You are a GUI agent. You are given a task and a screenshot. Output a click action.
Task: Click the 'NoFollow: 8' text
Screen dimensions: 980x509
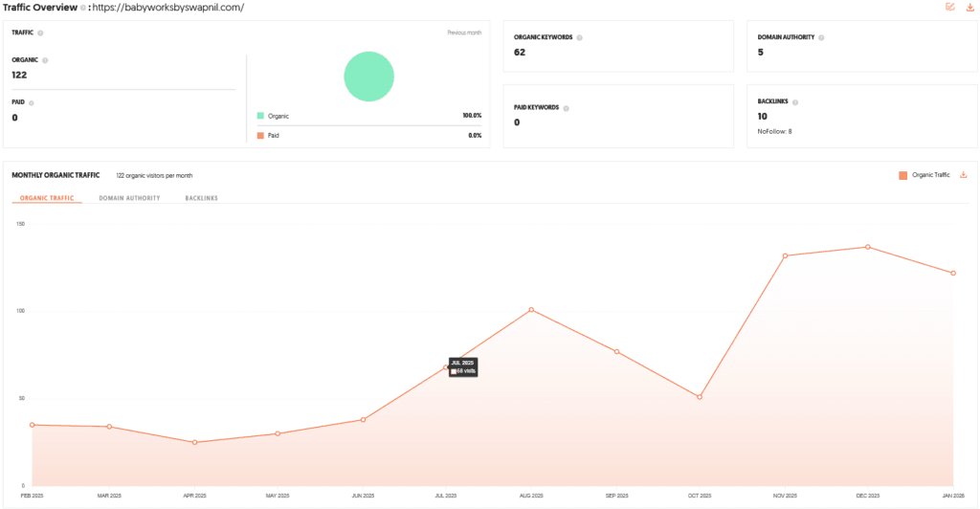pos(774,131)
